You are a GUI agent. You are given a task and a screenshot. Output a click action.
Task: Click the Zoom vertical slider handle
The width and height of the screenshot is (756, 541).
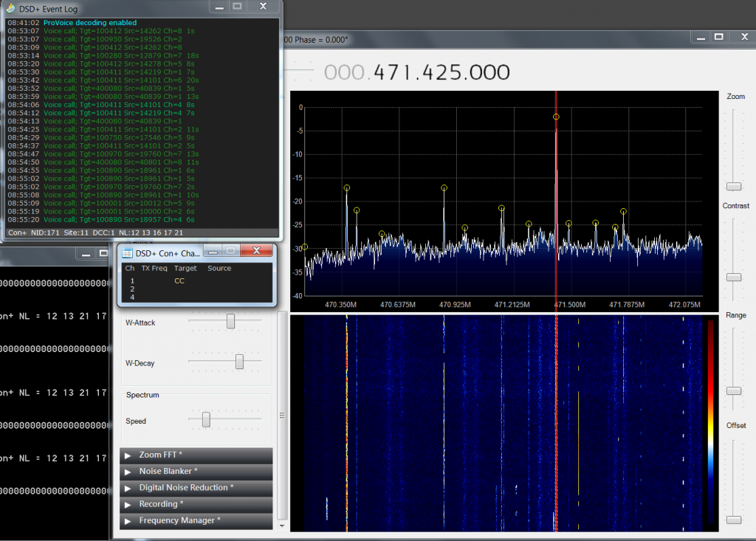pyautogui.click(x=733, y=186)
